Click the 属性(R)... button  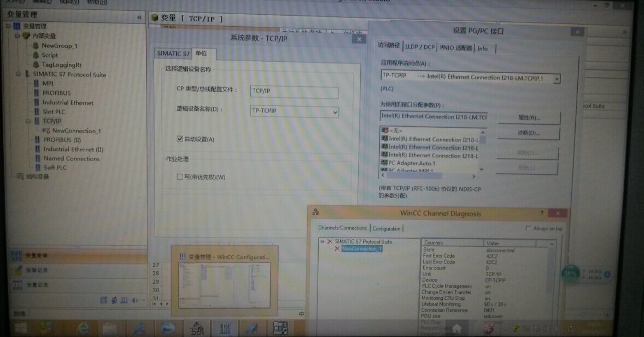click(529, 117)
